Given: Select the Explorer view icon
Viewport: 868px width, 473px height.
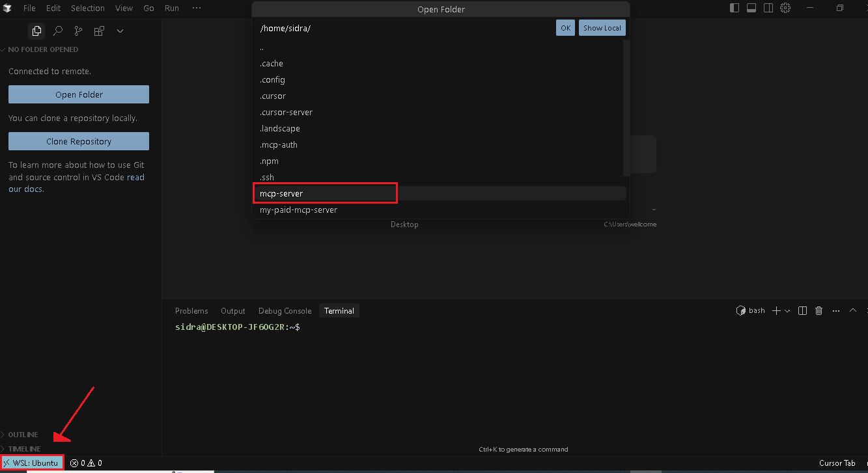Looking at the screenshot, I should (36, 31).
